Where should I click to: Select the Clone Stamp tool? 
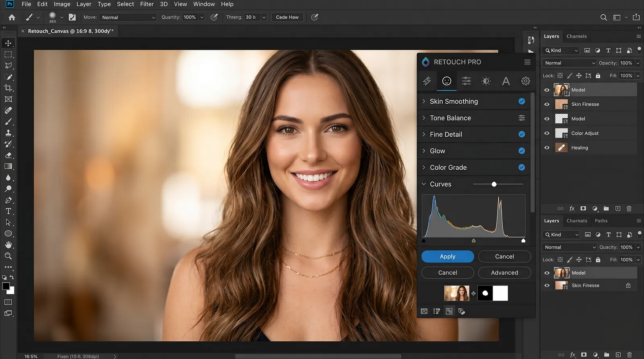8,133
